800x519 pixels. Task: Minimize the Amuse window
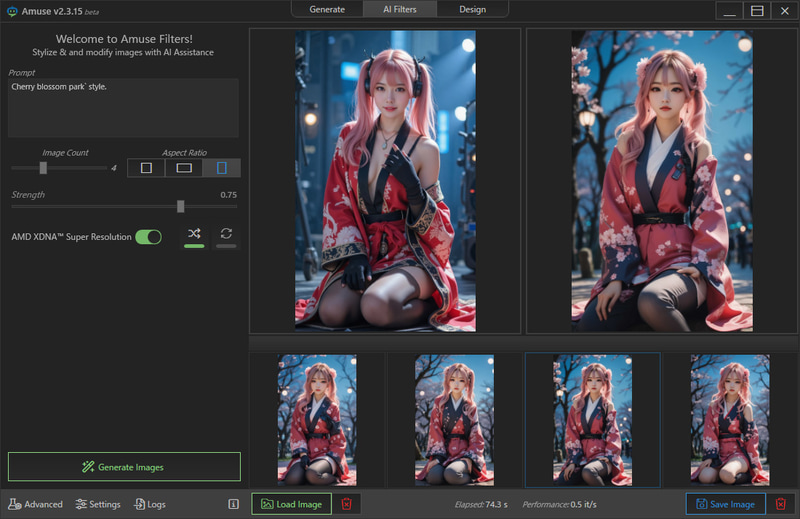[x=730, y=11]
